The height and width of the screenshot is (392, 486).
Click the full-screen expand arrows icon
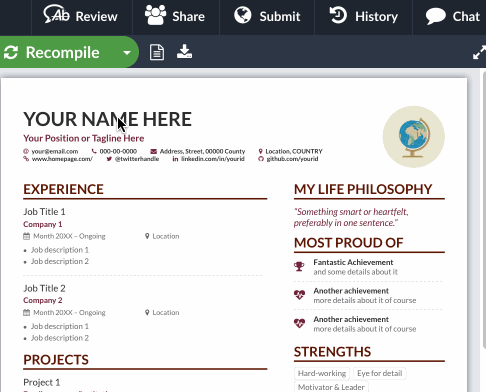(x=479, y=53)
